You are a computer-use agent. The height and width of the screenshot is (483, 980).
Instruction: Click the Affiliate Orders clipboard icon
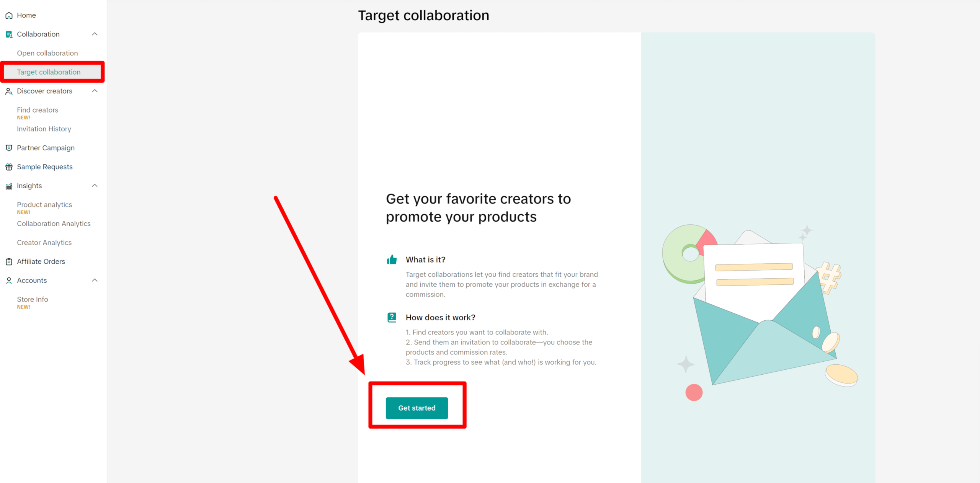tap(9, 261)
